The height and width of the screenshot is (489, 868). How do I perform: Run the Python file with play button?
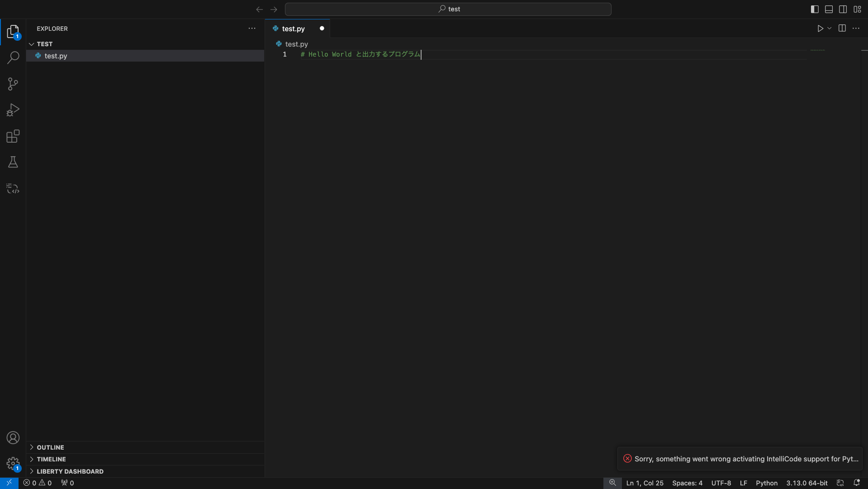pos(820,29)
